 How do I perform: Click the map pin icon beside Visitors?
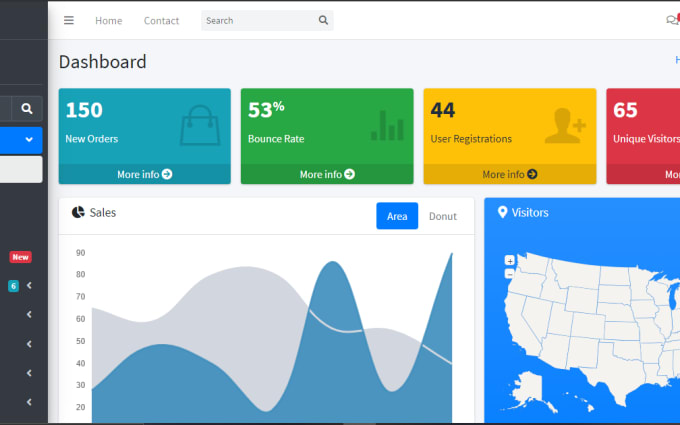click(502, 212)
